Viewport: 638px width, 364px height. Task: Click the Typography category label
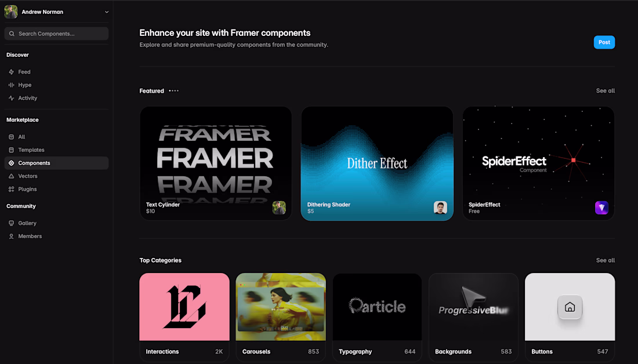355,352
